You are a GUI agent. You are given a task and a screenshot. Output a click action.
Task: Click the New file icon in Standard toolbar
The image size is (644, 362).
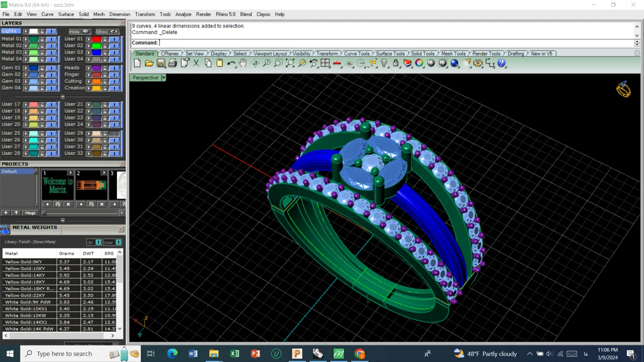[137, 63]
